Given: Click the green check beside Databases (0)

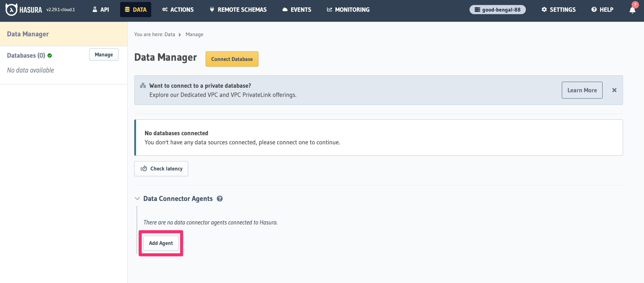Looking at the screenshot, I should click(x=50, y=55).
